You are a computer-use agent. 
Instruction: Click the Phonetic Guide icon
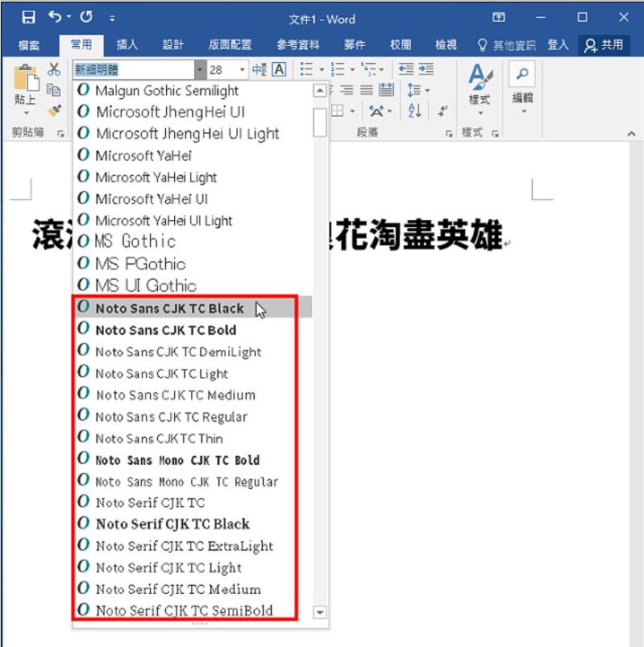pos(260,69)
